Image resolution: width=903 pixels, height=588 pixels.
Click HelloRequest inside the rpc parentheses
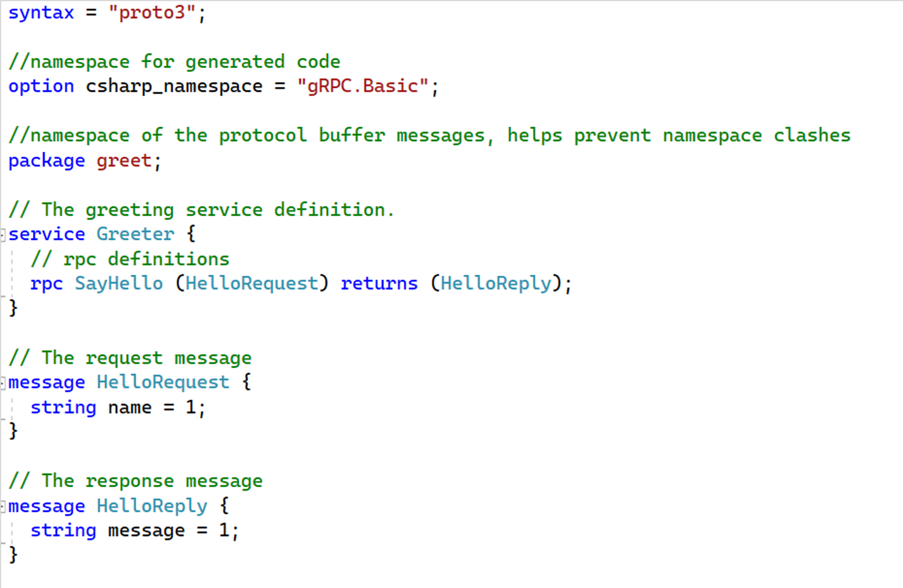pos(252,284)
